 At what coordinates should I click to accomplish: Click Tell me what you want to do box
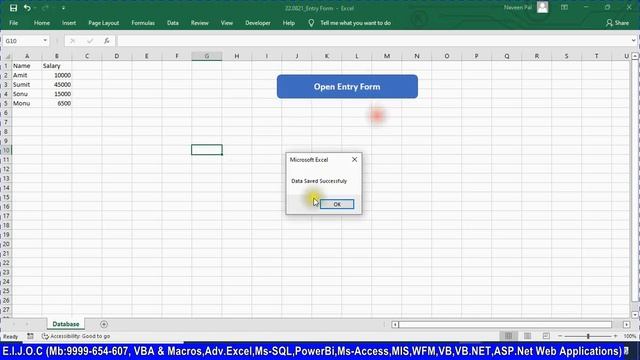click(x=356, y=23)
